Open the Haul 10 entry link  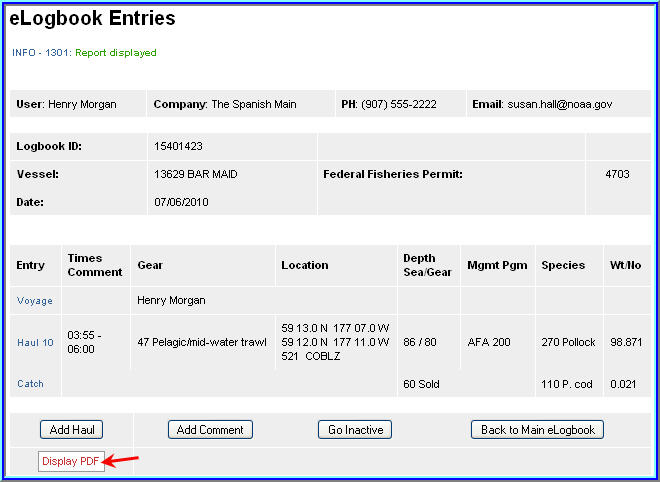click(35, 342)
